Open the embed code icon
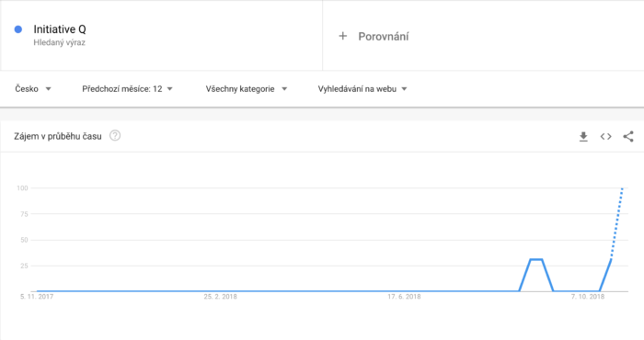644x340 pixels. pyautogui.click(x=605, y=137)
